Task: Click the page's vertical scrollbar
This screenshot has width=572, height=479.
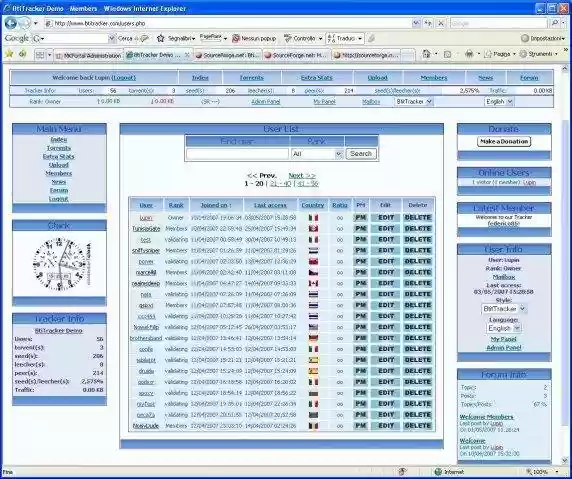Action: (x=565, y=264)
